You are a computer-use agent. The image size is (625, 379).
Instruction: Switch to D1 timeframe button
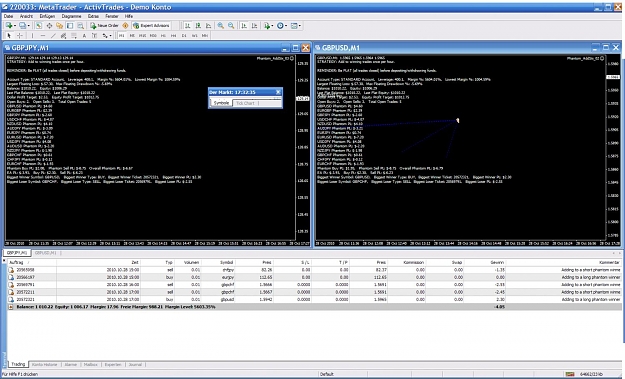pyautogui.click(x=184, y=35)
